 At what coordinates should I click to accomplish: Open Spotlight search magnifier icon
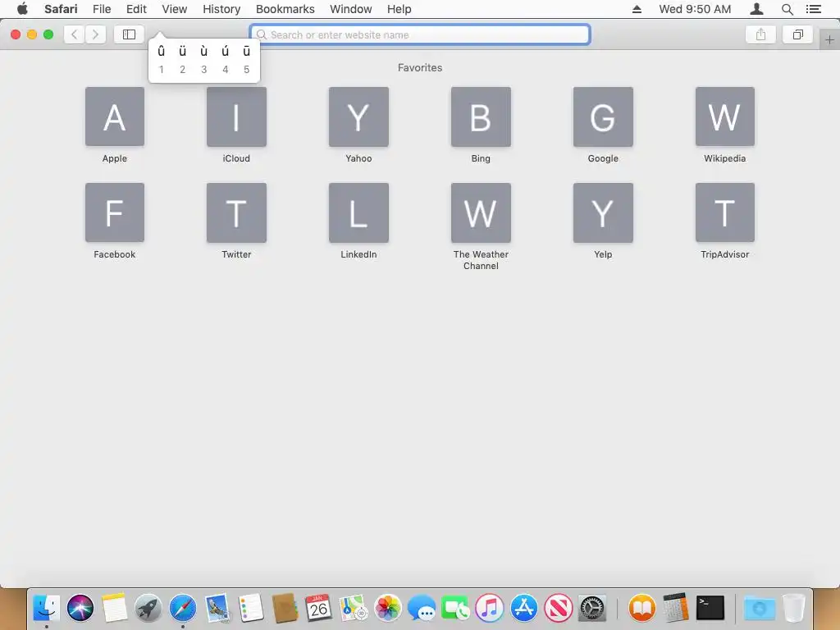coord(787,9)
